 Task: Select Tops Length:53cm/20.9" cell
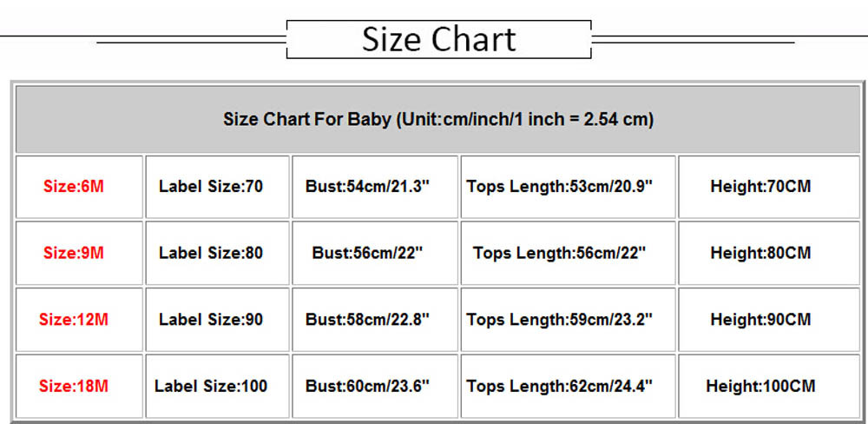pyautogui.click(x=560, y=186)
